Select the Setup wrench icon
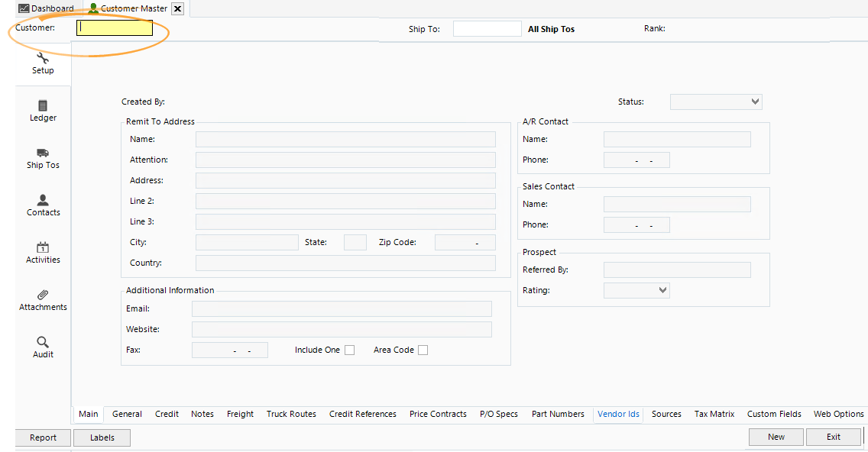The width and height of the screenshot is (868, 452). [x=42, y=56]
